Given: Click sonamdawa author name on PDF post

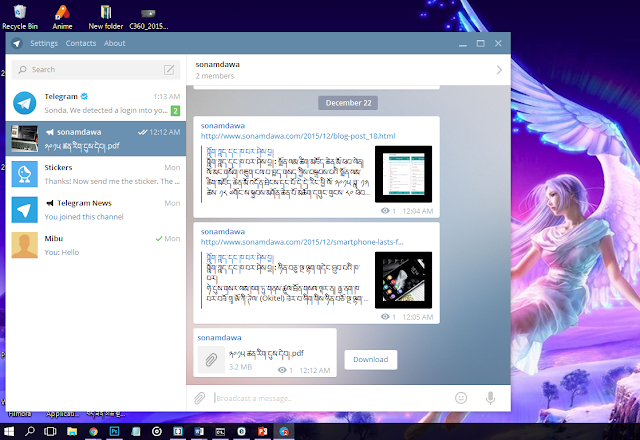Looking at the screenshot, I should (220, 338).
